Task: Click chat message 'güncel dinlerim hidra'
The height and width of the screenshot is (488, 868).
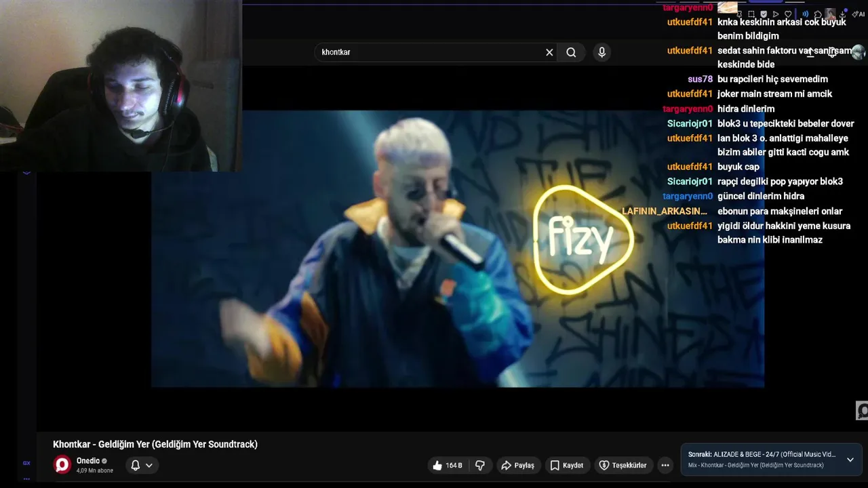Action: tap(761, 197)
